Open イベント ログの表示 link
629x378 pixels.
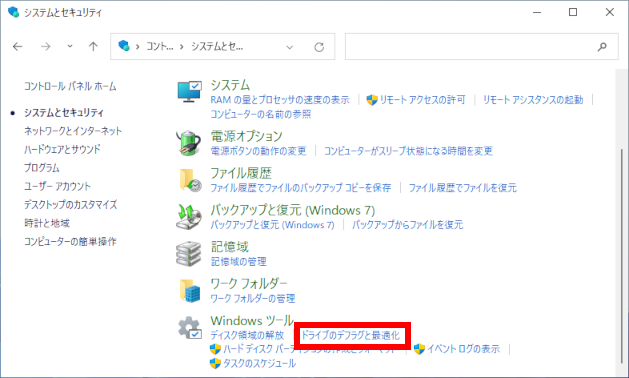[464, 349]
